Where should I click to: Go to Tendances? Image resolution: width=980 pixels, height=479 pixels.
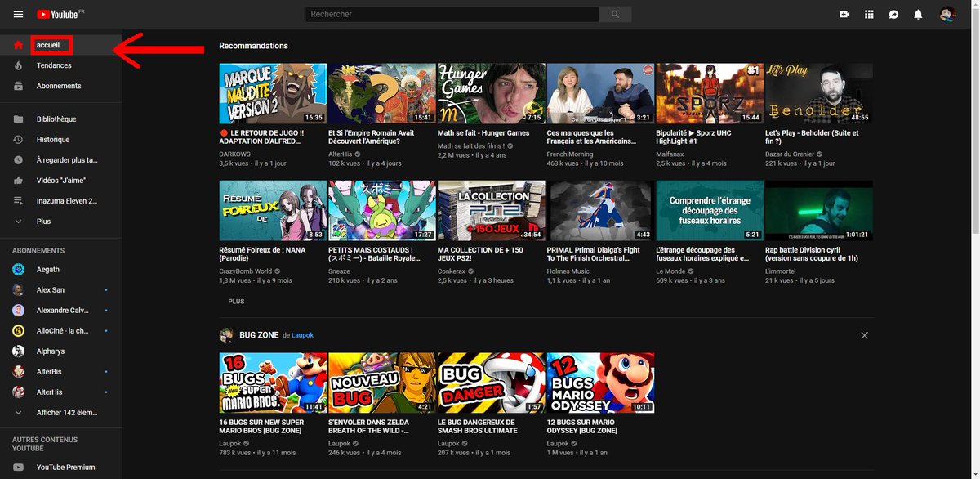(x=54, y=65)
